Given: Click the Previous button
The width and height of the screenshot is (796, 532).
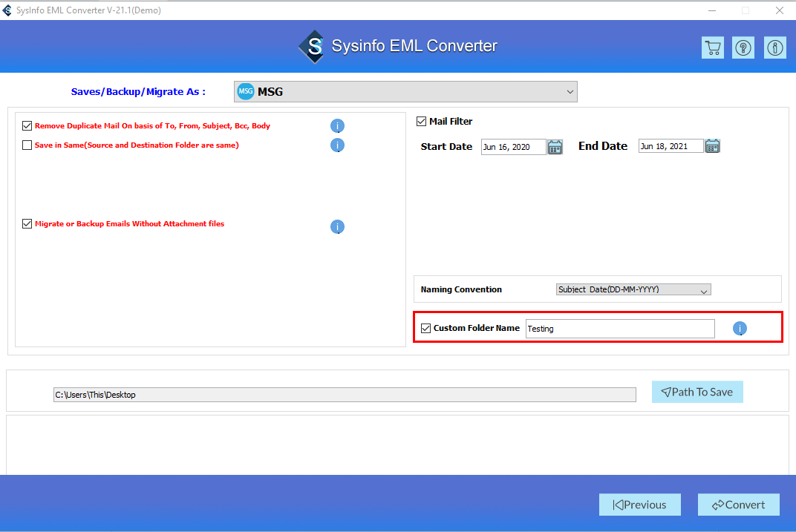Looking at the screenshot, I should [639, 505].
